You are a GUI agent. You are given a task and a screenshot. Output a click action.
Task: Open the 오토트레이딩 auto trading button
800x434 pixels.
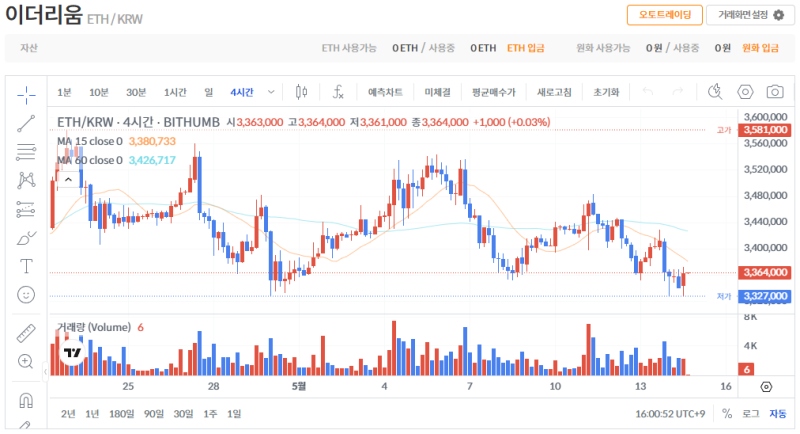click(665, 15)
